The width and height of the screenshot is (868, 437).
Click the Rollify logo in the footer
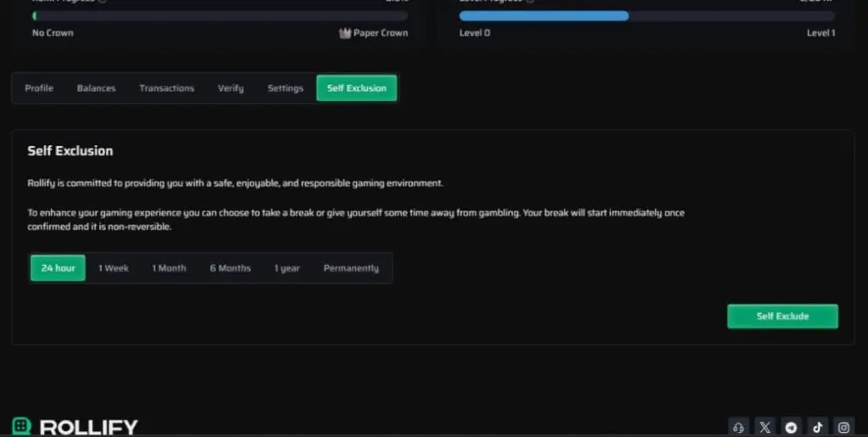coord(75,427)
